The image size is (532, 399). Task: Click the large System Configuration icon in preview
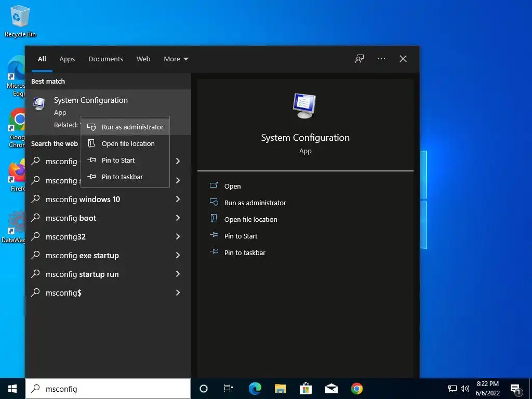pos(304,105)
